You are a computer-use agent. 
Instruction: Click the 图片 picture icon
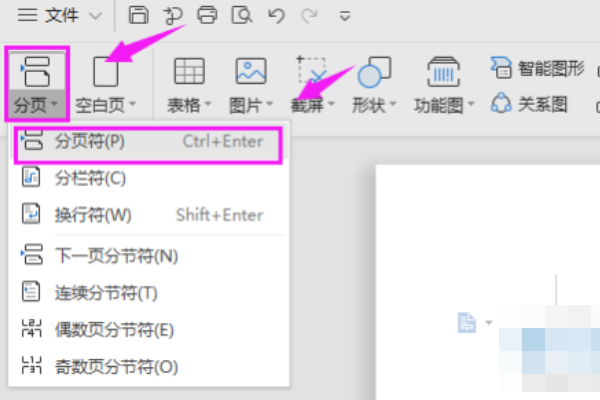251,71
